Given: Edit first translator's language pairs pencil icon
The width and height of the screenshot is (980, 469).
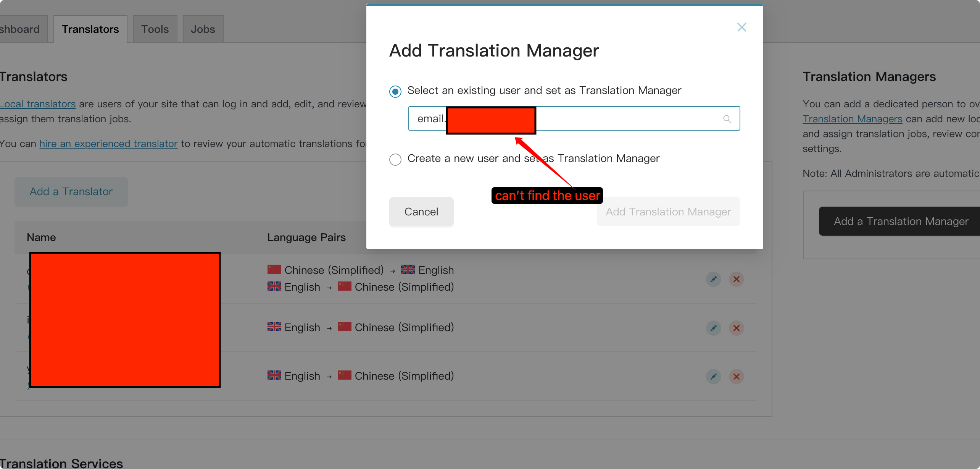Looking at the screenshot, I should coord(713,279).
